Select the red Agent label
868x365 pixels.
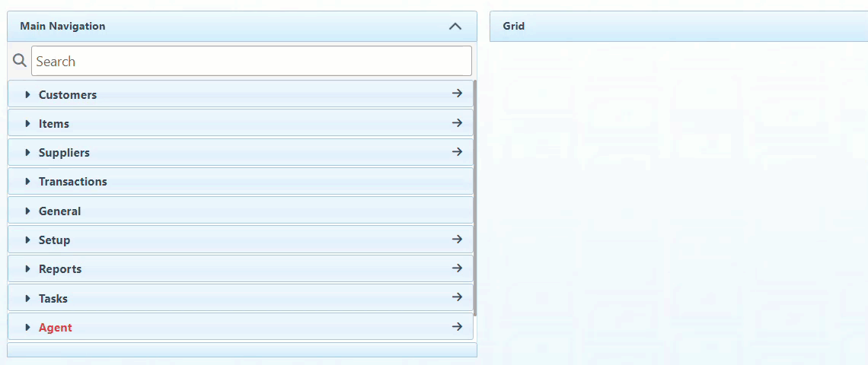pos(56,327)
